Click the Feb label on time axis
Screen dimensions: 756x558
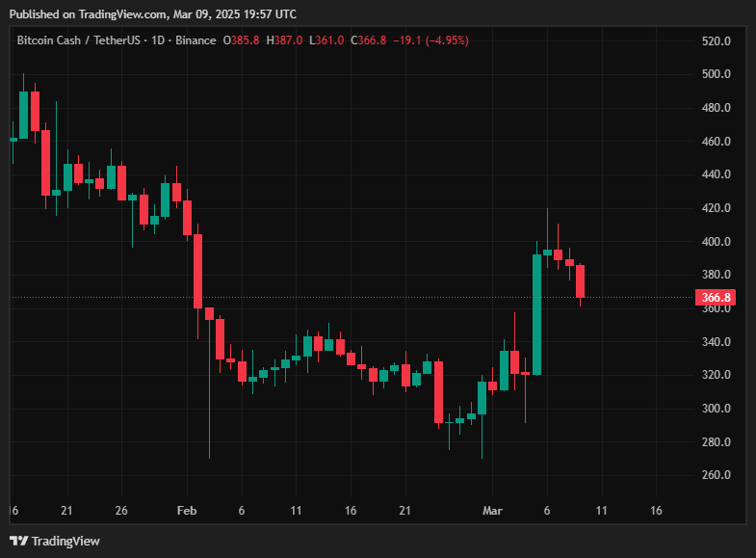coord(187,511)
